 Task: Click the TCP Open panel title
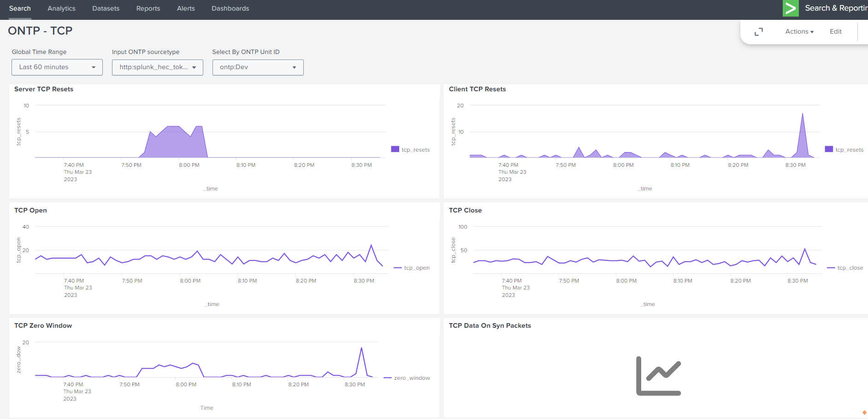tap(30, 210)
